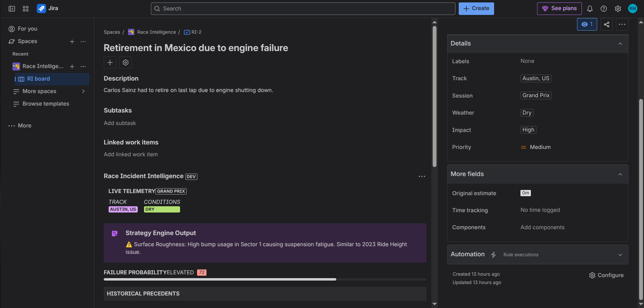
Task: Click the description text about Carlos Sainz
Action: [x=188, y=90]
